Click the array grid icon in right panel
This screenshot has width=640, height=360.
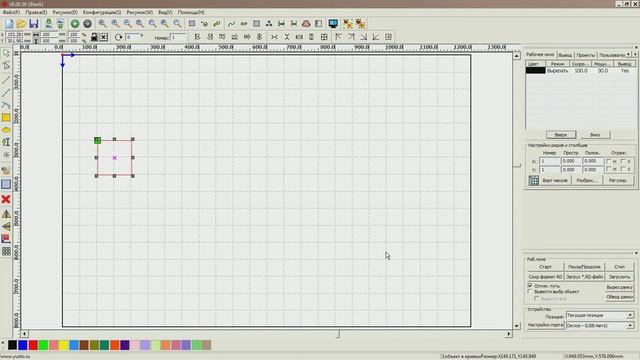coord(533,180)
